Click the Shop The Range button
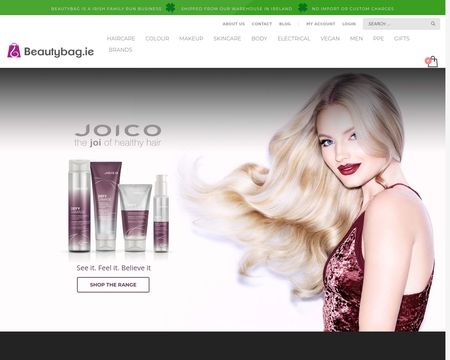The image size is (450, 360). [x=113, y=285]
